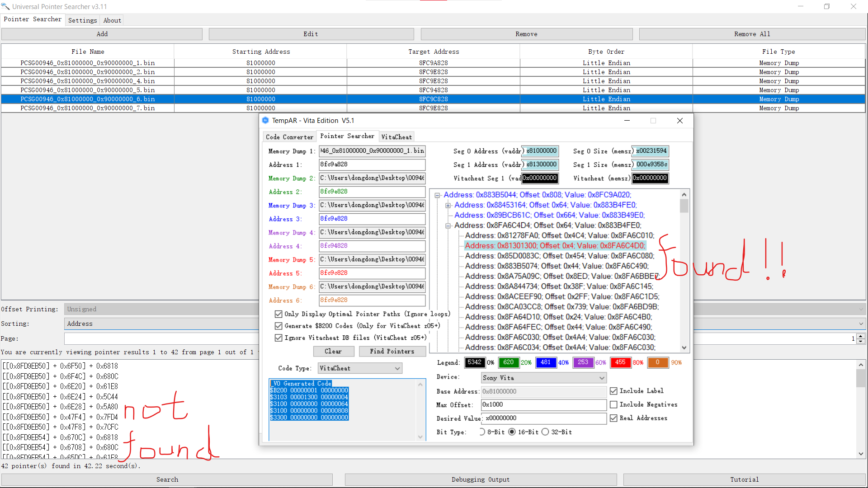Toggle Generate $B200 Codes checkbox
The image size is (868, 488).
(x=278, y=326)
